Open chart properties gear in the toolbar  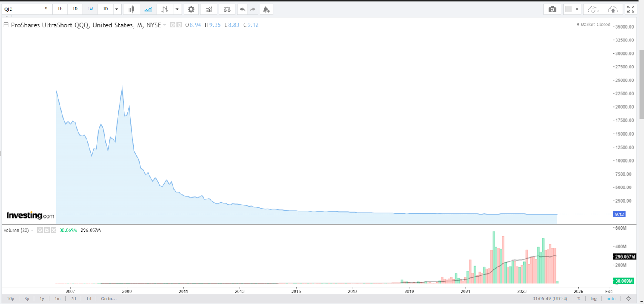191,9
